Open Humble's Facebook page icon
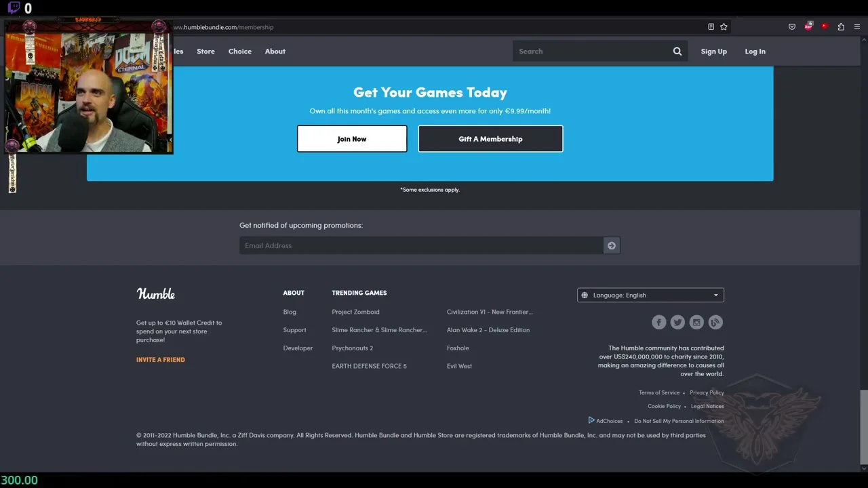868x488 pixels. pos(658,323)
